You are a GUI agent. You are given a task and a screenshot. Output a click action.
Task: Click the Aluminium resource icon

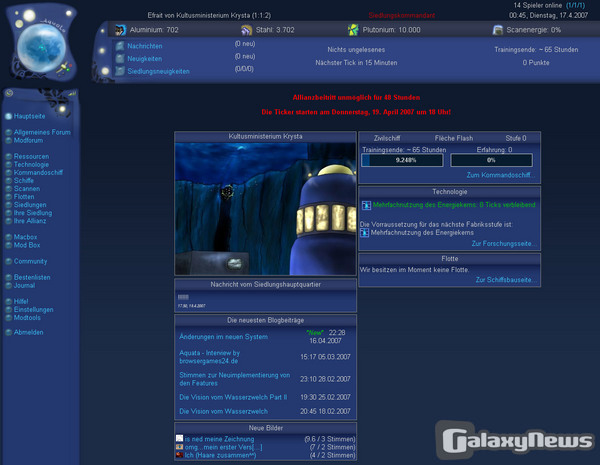point(120,31)
